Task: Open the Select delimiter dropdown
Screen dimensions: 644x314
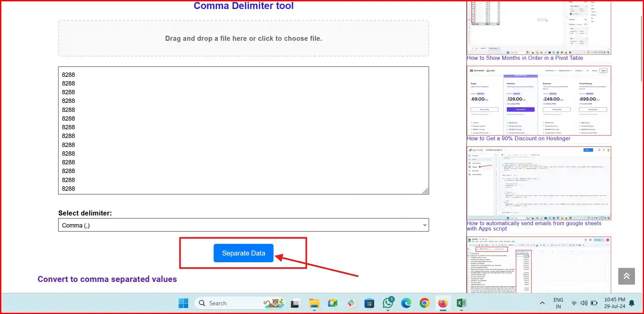Action: [x=243, y=225]
